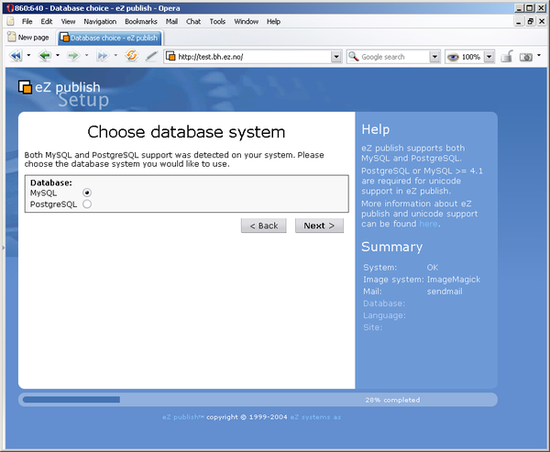Follow the 'here' unicode support link
Viewport: 550px width, 452px height.
pyautogui.click(x=428, y=224)
